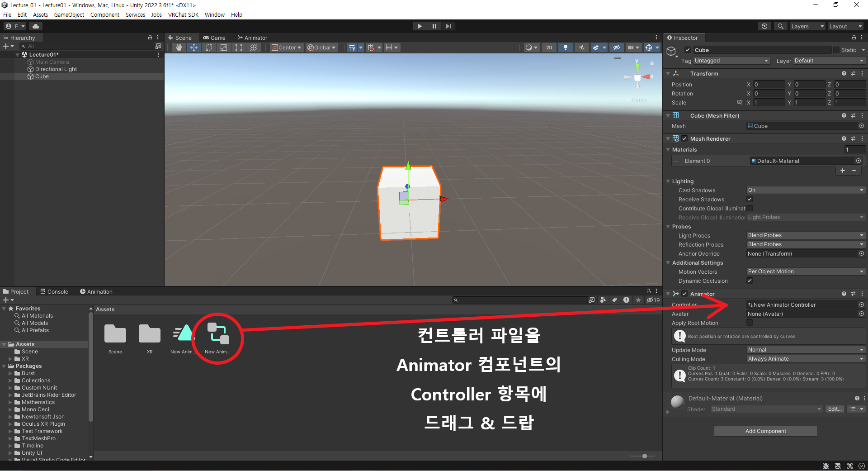Open the Culling Mode dropdown
Screen dimensions: 868x471
tap(806, 359)
